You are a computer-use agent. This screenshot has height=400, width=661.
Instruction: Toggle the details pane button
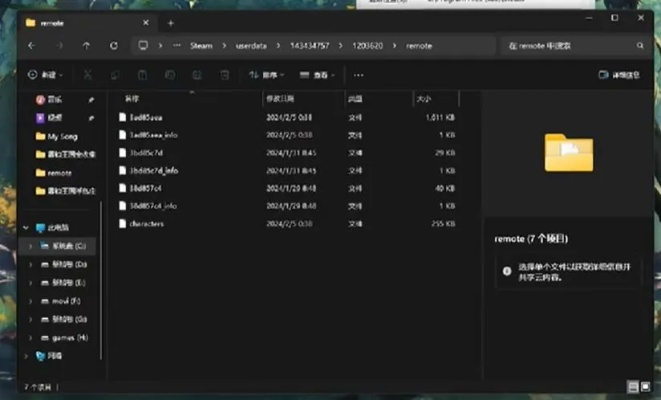point(619,75)
